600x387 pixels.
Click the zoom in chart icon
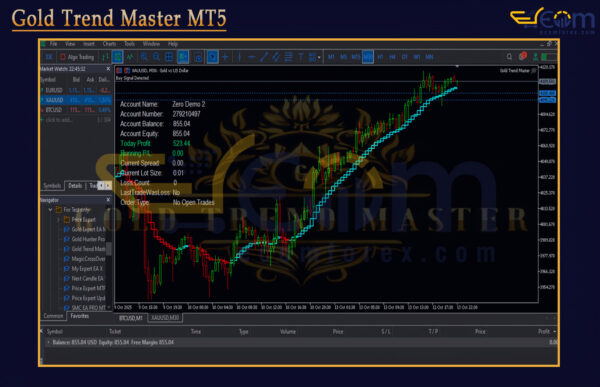144,57
